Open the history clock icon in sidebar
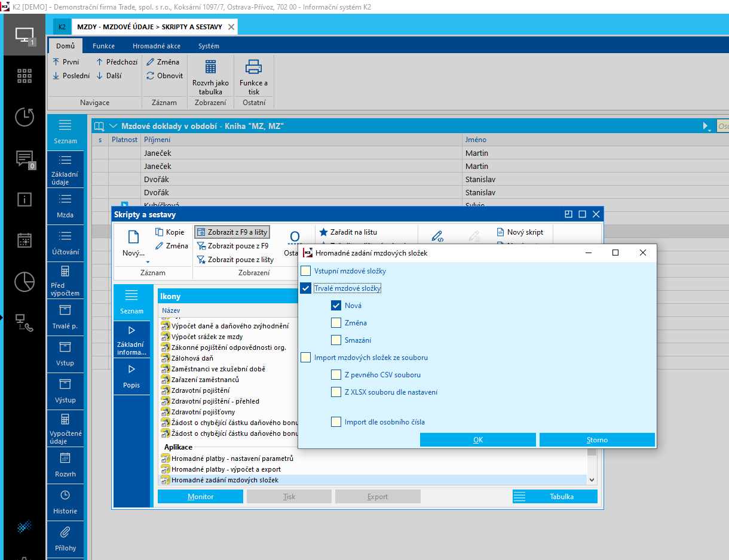Image resolution: width=729 pixels, height=560 pixels. 24,117
